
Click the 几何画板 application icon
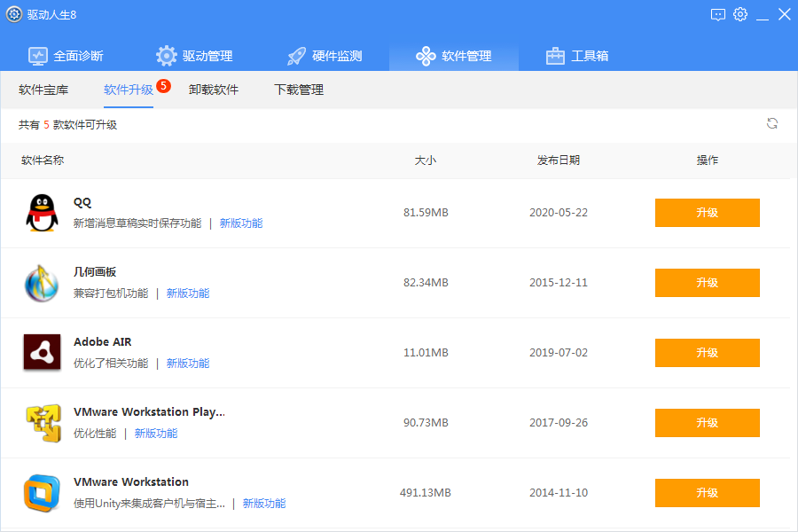pos(41,283)
